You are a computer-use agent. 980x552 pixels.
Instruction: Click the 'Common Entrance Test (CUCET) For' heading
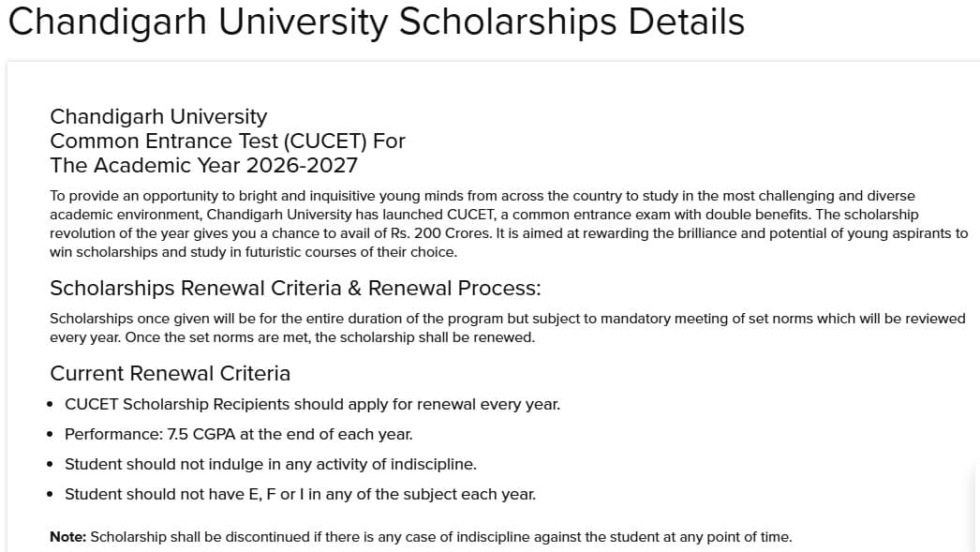click(228, 141)
